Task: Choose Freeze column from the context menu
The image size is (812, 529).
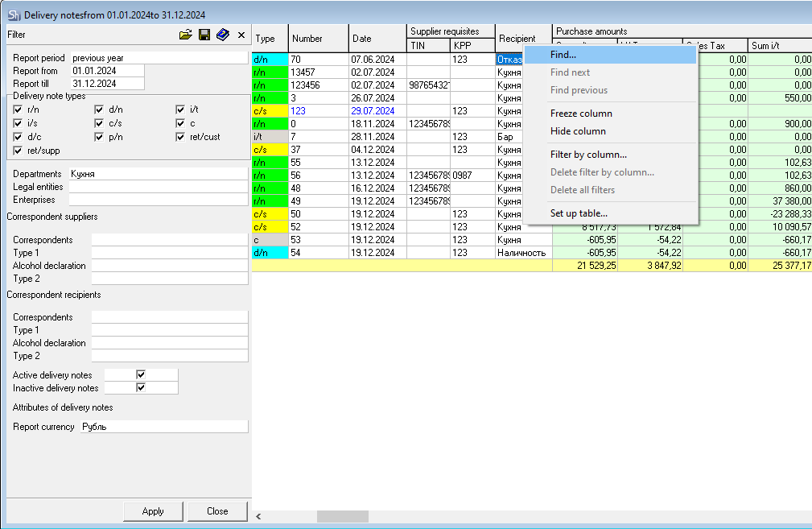Action: point(581,114)
